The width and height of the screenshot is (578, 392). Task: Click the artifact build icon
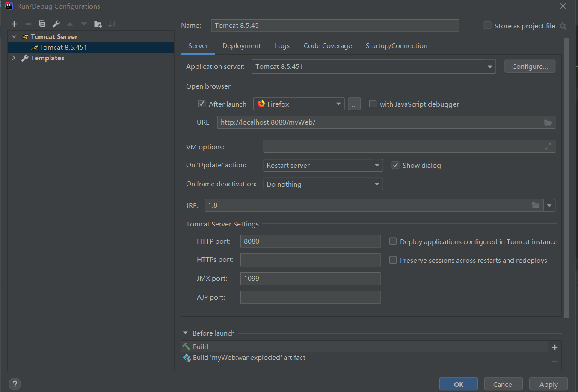pyautogui.click(x=187, y=358)
